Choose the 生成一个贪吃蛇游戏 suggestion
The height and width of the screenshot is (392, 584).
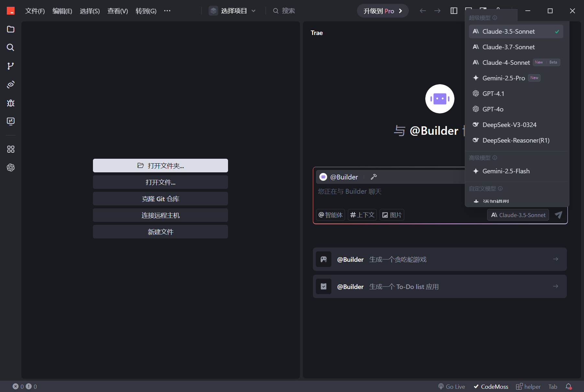coord(440,259)
